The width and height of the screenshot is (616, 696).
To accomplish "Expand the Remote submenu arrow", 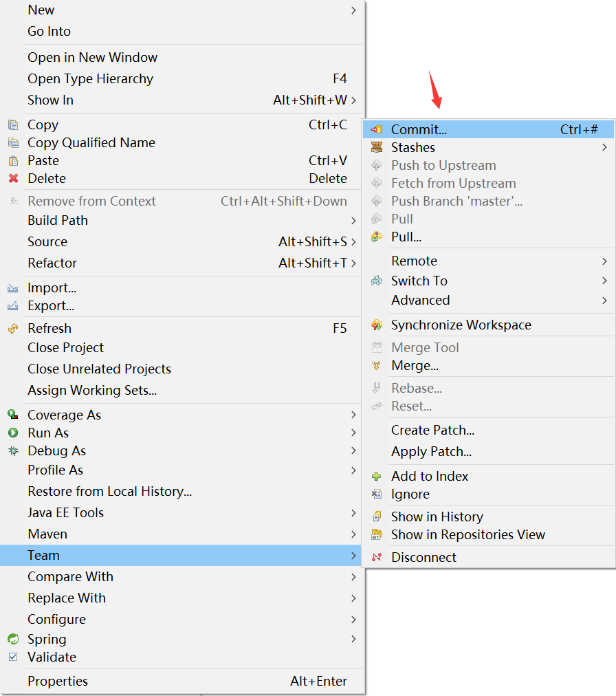I will (604, 261).
